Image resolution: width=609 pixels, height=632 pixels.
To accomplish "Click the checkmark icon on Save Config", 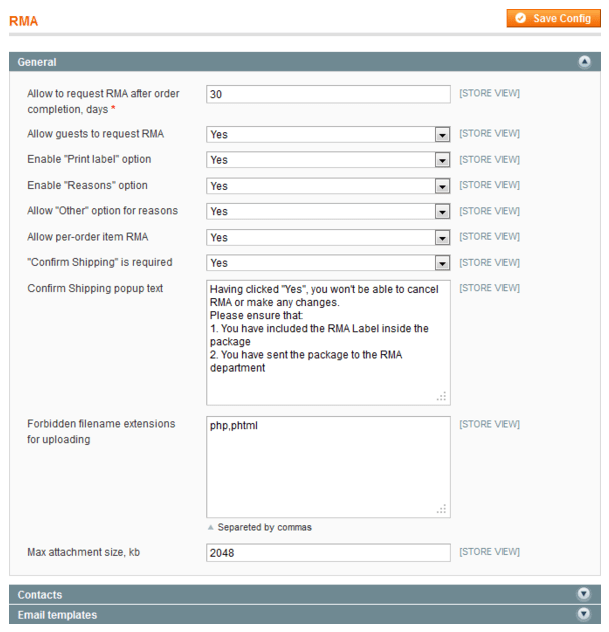I will click(x=520, y=18).
